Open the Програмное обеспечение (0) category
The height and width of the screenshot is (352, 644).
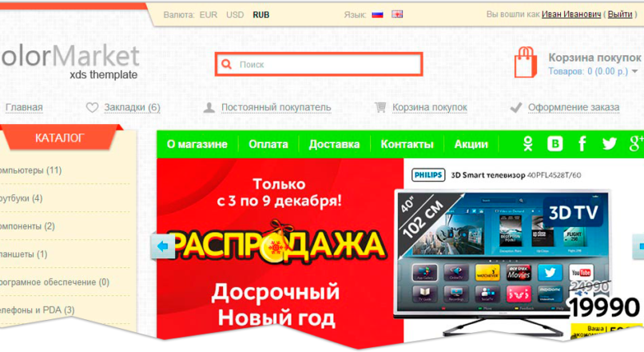pos(54,282)
